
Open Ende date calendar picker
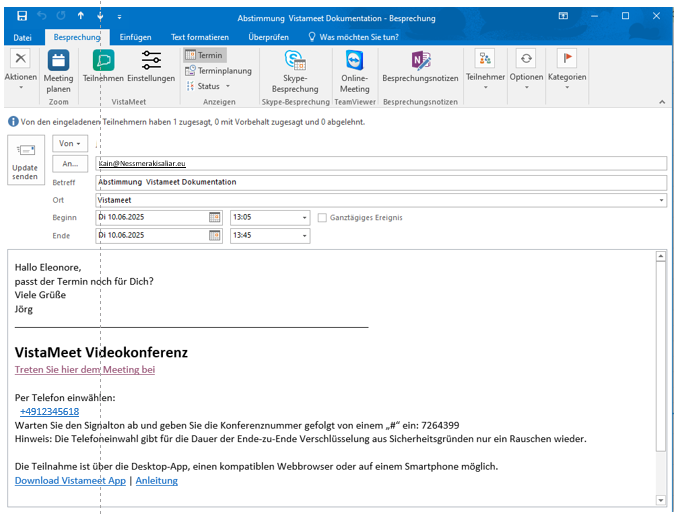[x=214, y=236]
